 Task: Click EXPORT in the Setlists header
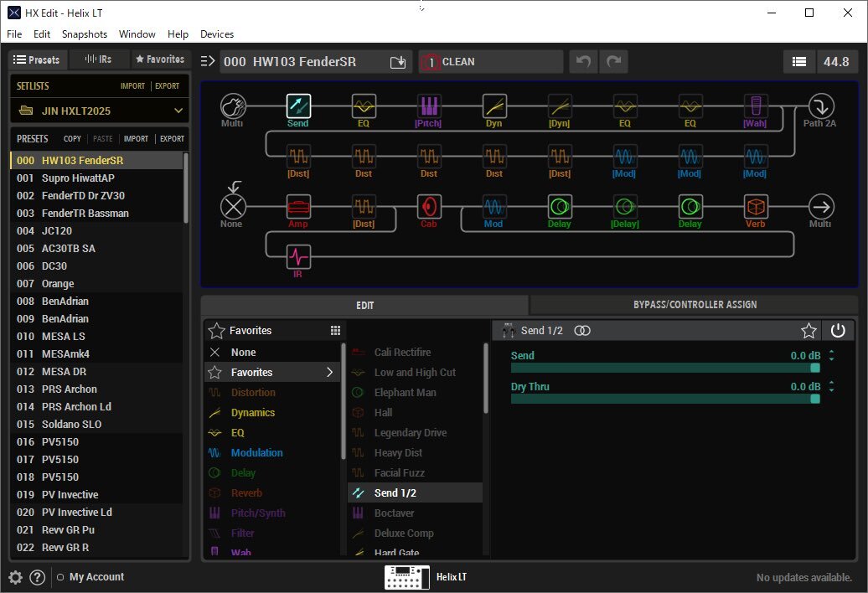click(x=168, y=86)
